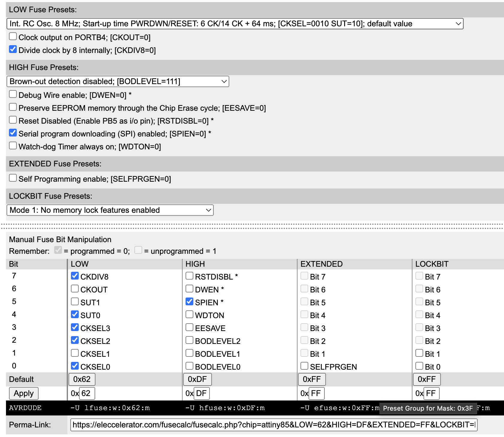Check Bit 0 in LOCKBIT column
Image resolution: width=504 pixels, height=437 pixels.
419,366
